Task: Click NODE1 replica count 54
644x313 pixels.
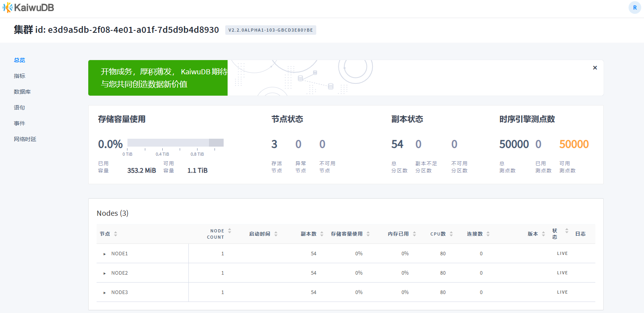Action: [x=313, y=254]
